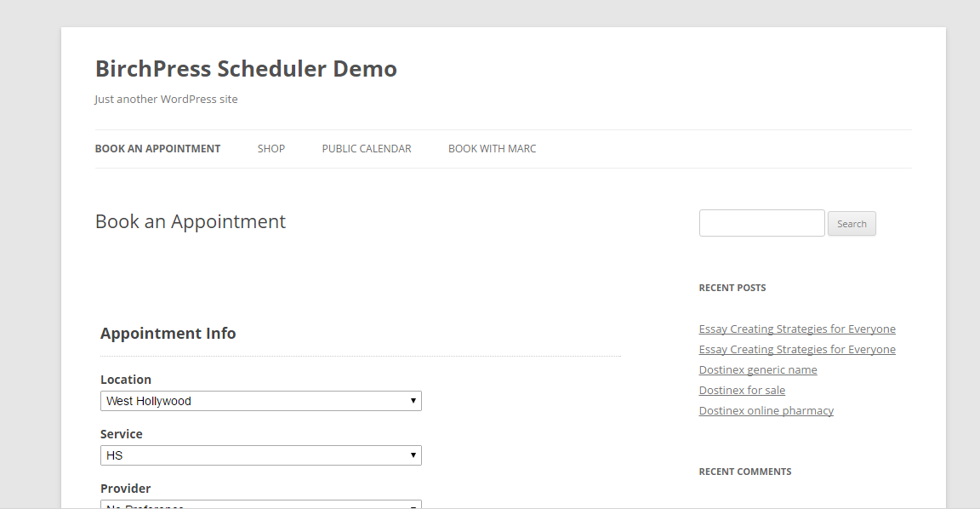Open first Essay Creating Strategies for Everyone link

coord(797,329)
